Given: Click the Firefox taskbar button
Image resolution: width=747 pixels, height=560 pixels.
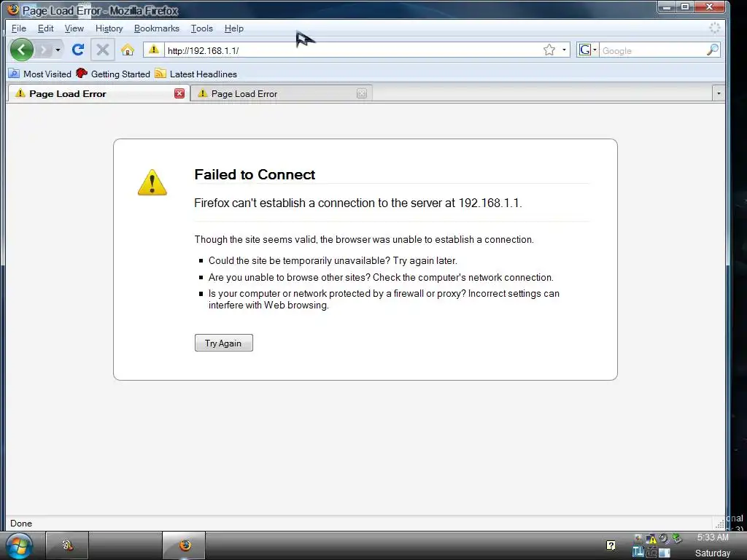Looking at the screenshot, I should click(x=185, y=545).
